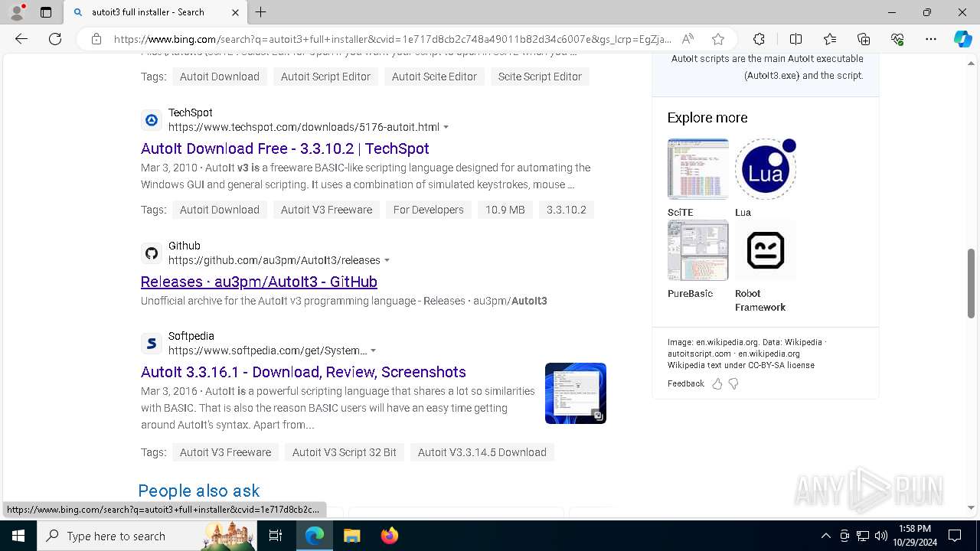Launch Firefox from the taskbar
Viewport: 980px width, 551px height.
coord(390,536)
